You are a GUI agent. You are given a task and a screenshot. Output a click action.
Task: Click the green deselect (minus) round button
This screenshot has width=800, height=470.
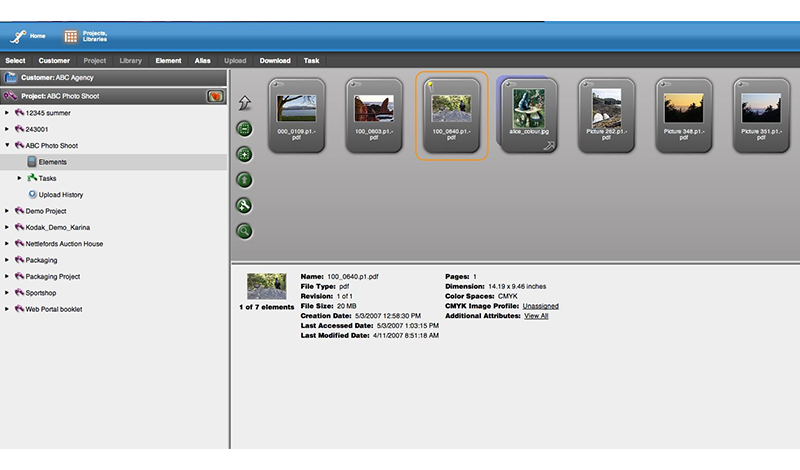tap(244, 129)
